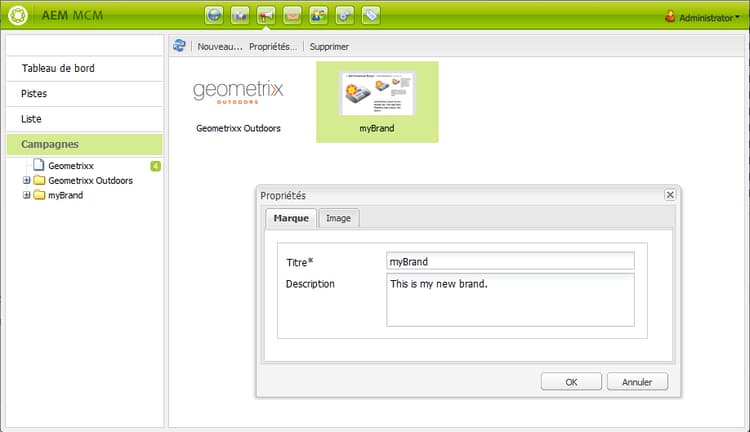Click the Titre input field
The image size is (750, 432).
click(x=510, y=261)
